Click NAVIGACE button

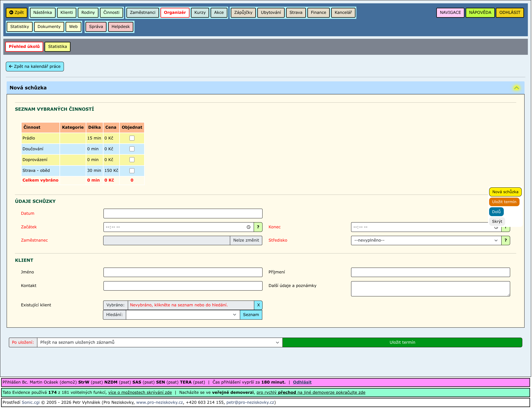450,12
